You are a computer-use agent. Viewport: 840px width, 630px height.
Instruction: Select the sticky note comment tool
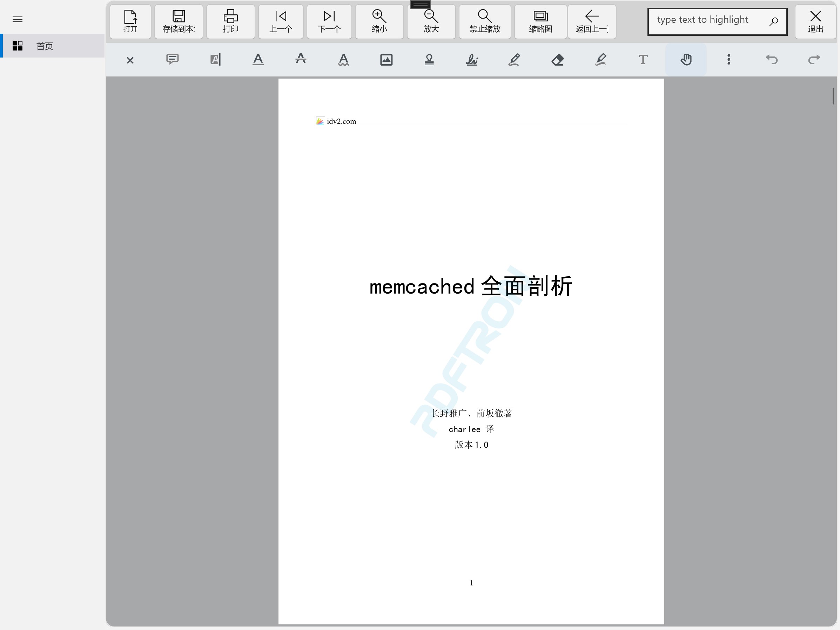point(173,60)
